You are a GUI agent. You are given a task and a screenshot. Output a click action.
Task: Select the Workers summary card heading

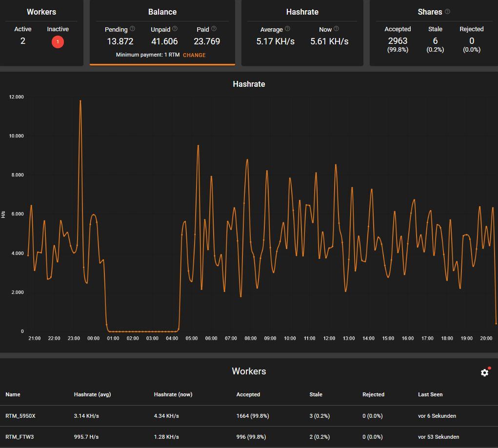coord(41,12)
